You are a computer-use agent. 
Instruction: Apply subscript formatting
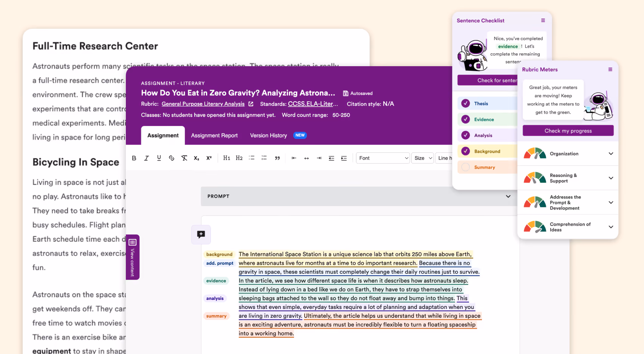[x=197, y=158]
